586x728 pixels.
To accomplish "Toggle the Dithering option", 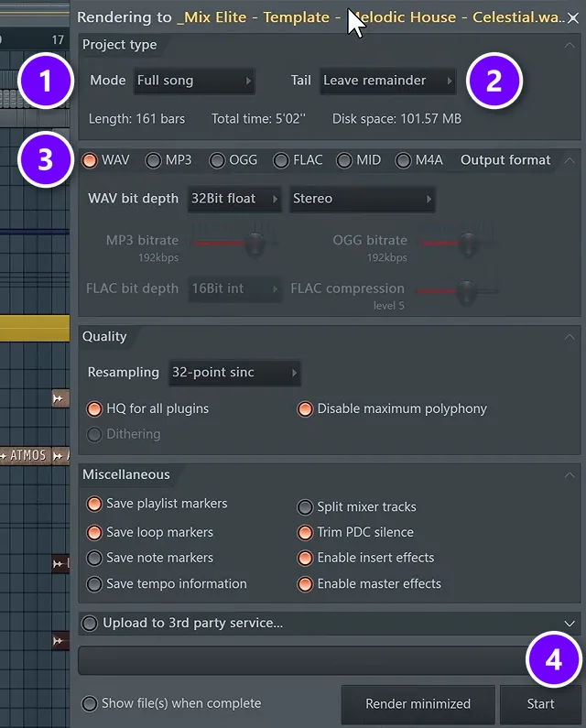I will [x=94, y=435].
